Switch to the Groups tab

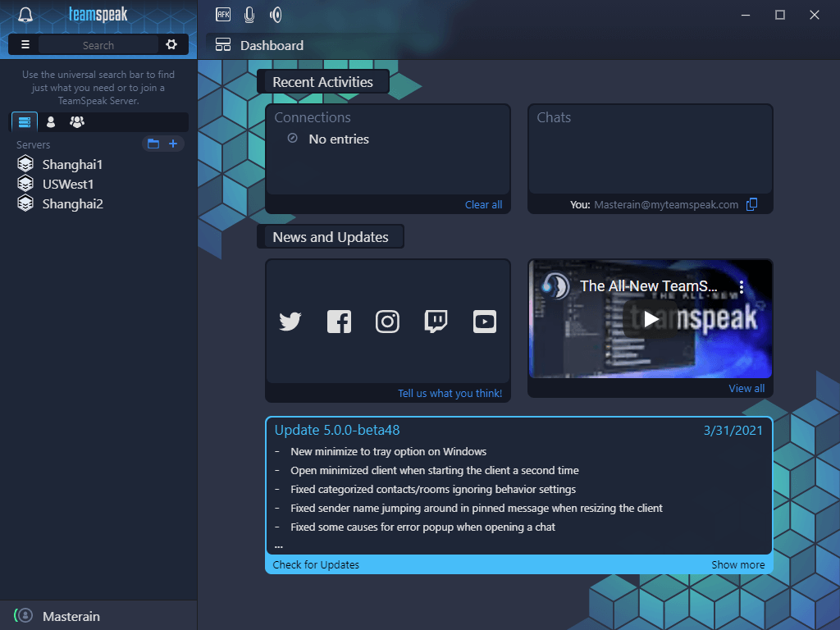pyautogui.click(x=77, y=122)
